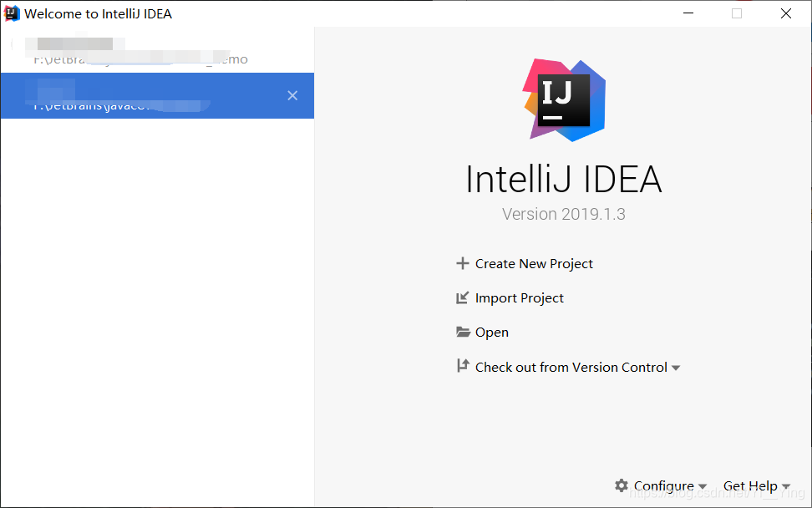
Task: Expand the Get Help dropdown arrow
Action: (x=785, y=487)
